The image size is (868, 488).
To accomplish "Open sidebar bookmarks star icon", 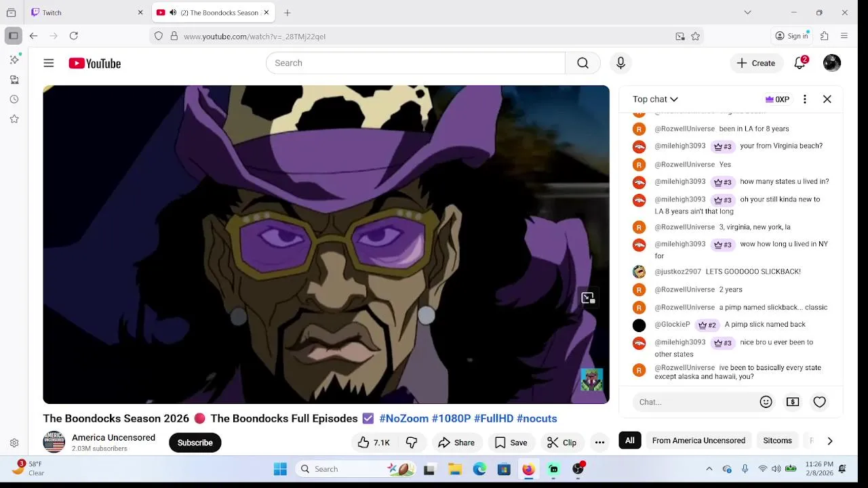I will pyautogui.click(x=14, y=119).
